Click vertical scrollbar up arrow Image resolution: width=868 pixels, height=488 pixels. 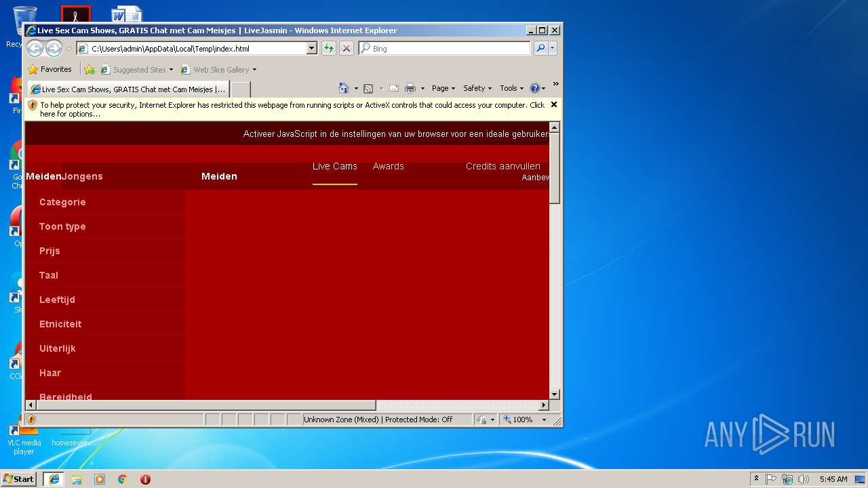point(554,127)
